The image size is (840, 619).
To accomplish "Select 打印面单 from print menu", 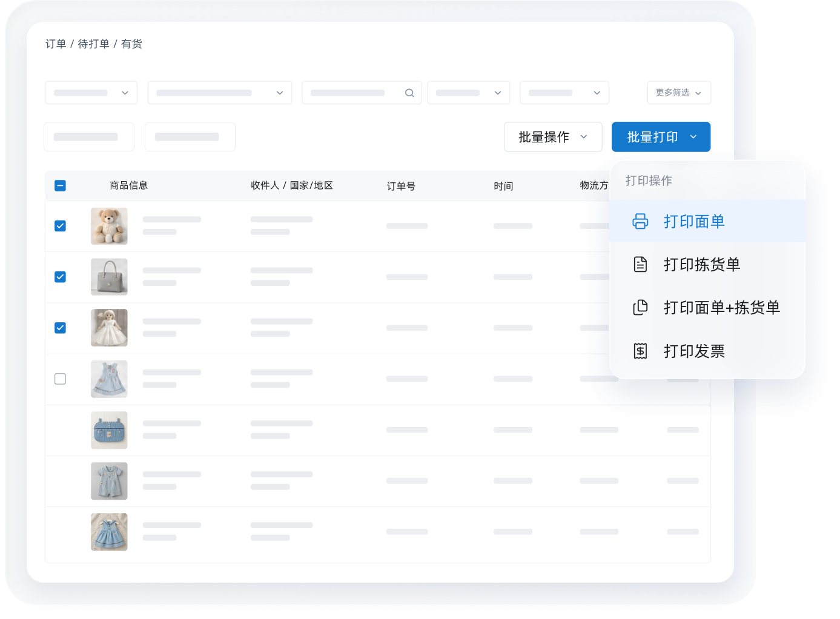I will [707, 221].
